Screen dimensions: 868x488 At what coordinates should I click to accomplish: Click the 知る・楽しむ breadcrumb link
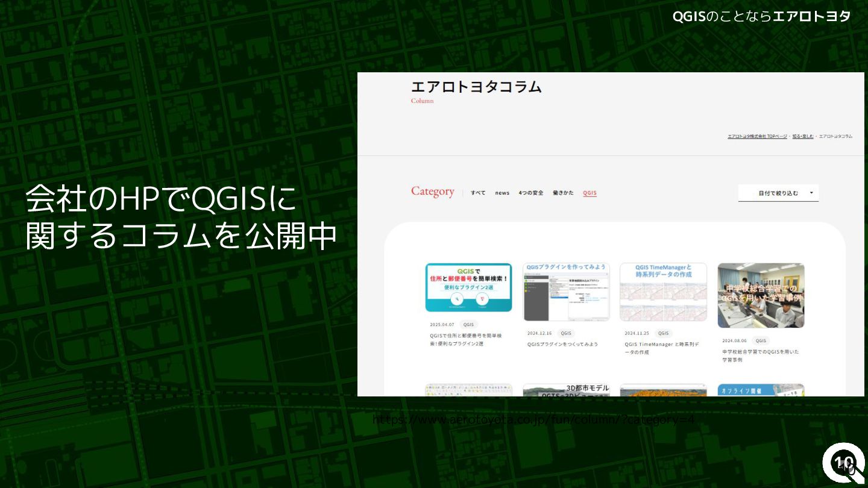coord(803,136)
